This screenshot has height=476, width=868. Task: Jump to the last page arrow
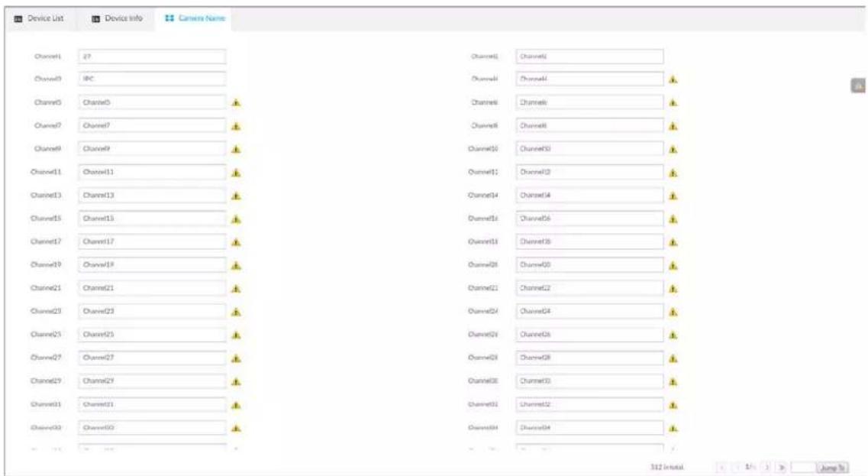click(x=782, y=468)
